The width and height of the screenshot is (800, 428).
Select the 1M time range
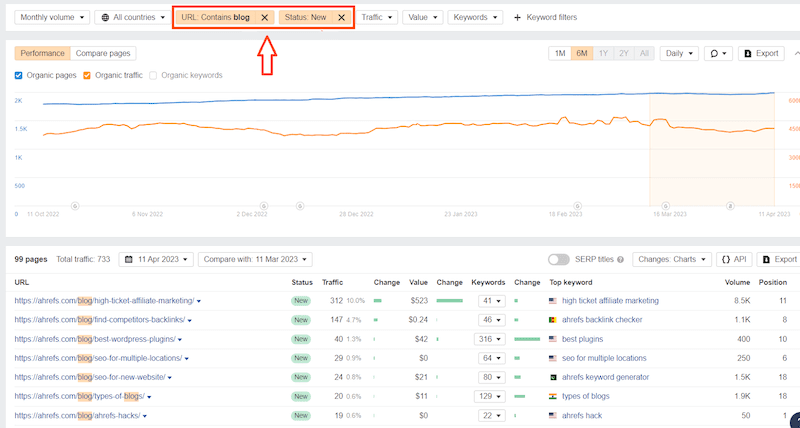[x=560, y=54]
